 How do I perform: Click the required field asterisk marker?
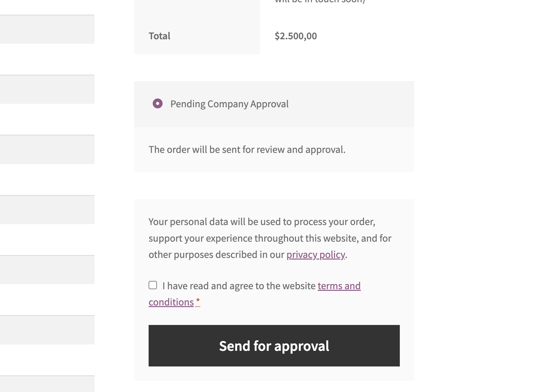pos(198,301)
